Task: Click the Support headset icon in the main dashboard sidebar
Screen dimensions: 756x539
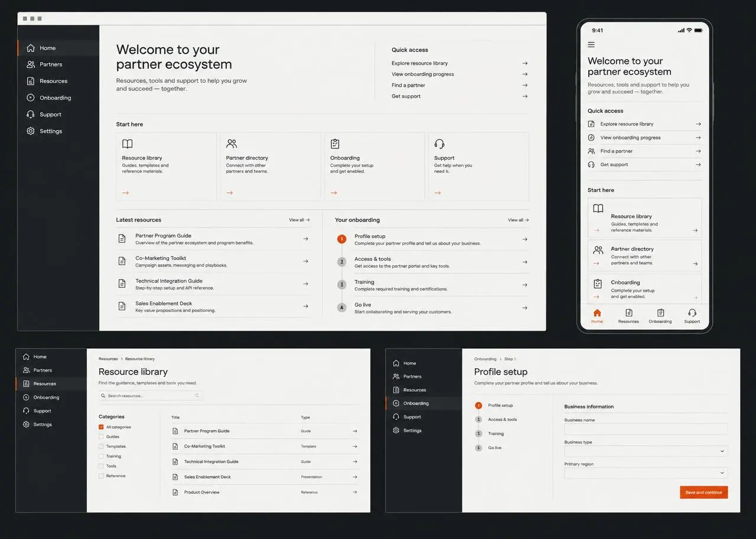Action: click(x=31, y=114)
